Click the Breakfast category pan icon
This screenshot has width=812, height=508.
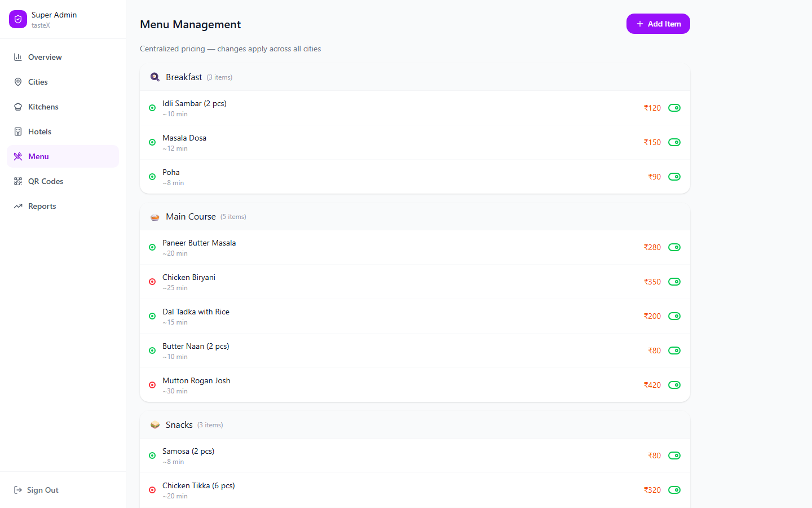155,77
